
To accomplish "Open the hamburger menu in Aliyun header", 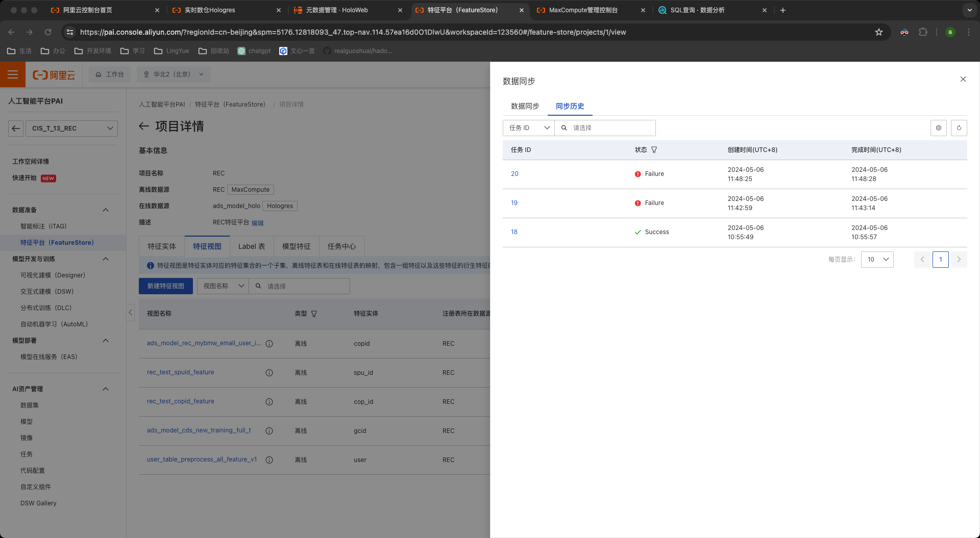I will [13, 74].
